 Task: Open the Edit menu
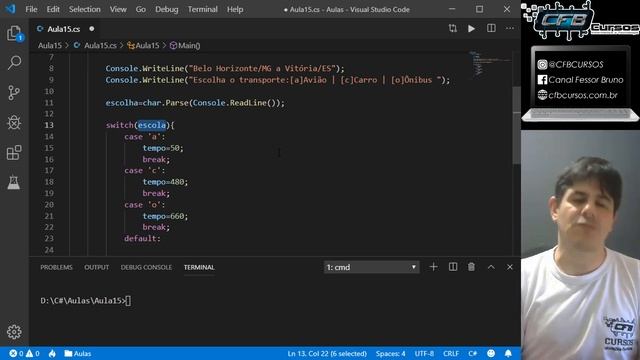tap(53, 9)
